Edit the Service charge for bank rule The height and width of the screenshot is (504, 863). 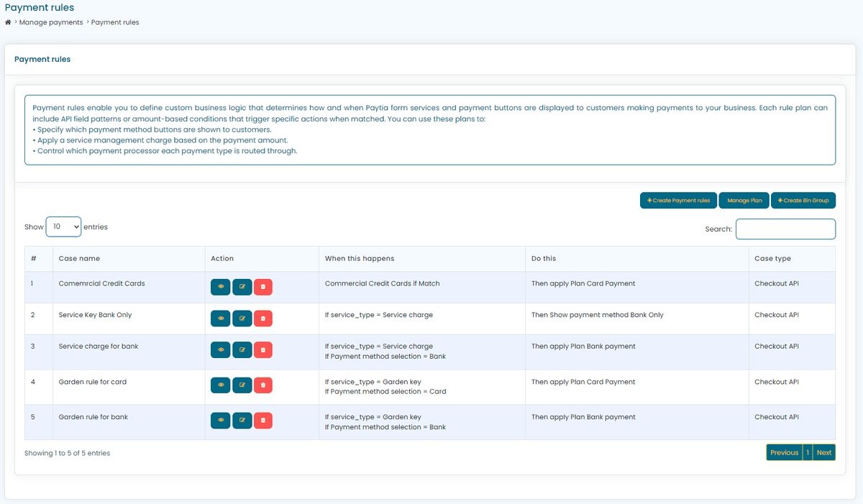tap(242, 349)
